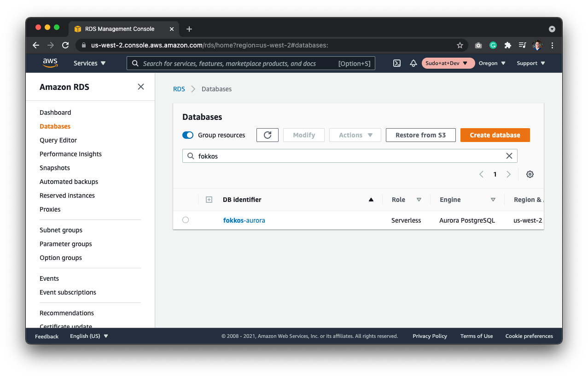
Task: Sort by DB identifier ascending arrow
Action: 371,200
